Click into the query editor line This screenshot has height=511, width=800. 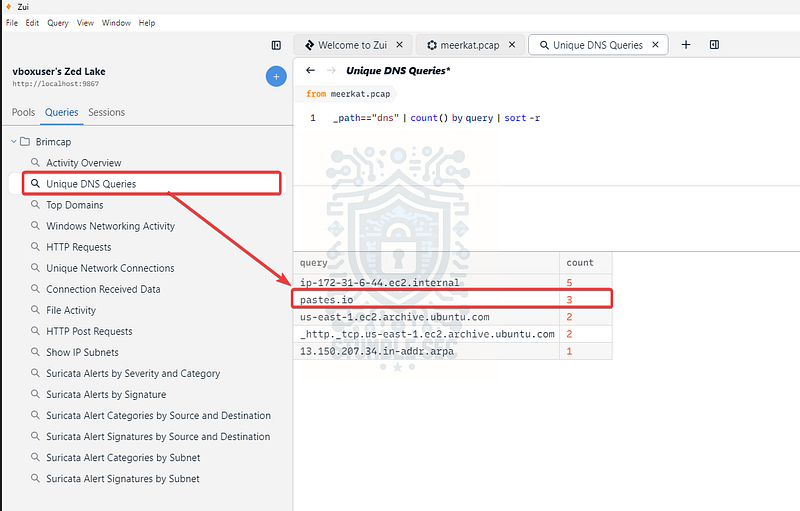tap(436, 118)
